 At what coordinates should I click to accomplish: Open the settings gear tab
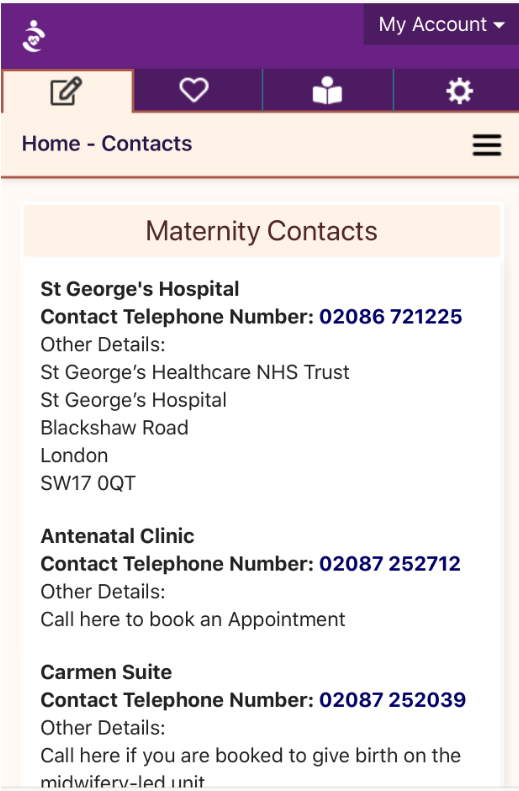459,91
